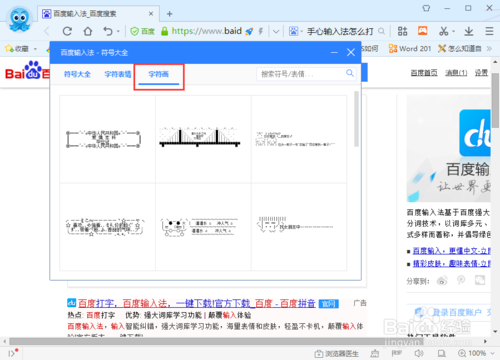Toggle the sidebar panel icon bottom-left
This screenshot has height=360, width=500.
click(x=12, y=353)
